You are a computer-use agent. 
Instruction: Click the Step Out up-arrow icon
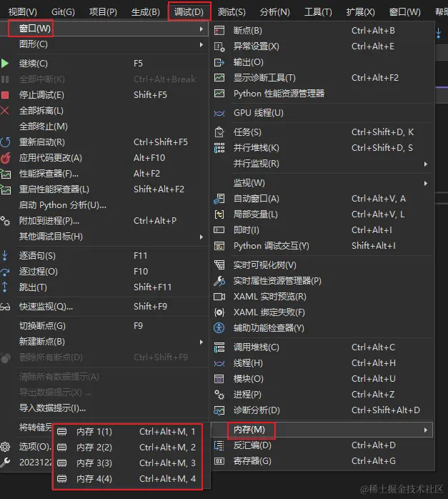pos(5,287)
